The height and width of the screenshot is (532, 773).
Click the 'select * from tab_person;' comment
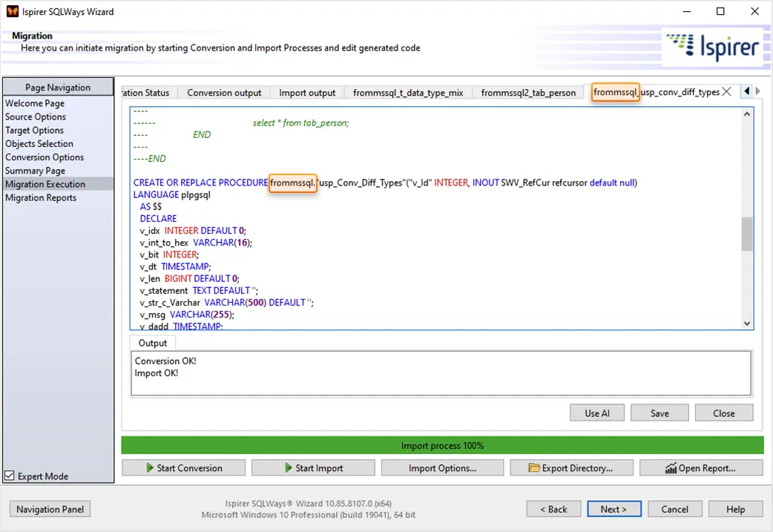[x=300, y=122]
